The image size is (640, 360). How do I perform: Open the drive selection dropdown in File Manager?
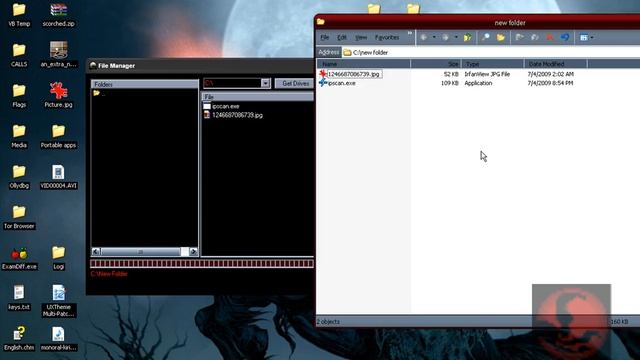(265, 83)
